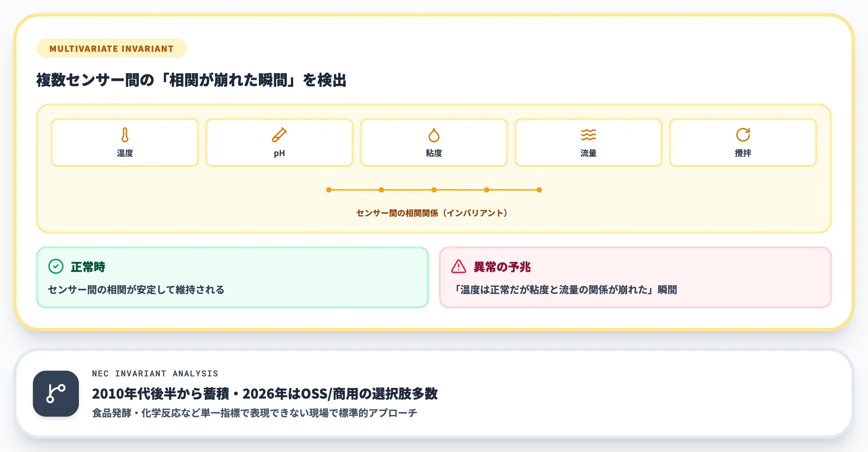The width and height of the screenshot is (868, 452).
Task: Click the rightmost endpoint of the invariant line
Action: tap(539, 190)
